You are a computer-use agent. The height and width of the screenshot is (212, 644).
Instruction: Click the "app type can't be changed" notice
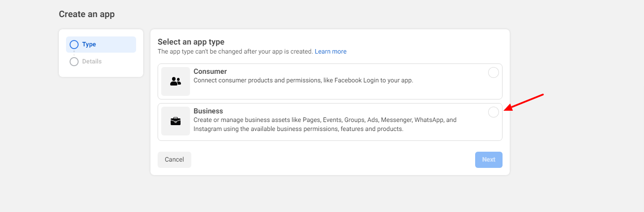pos(235,52)
